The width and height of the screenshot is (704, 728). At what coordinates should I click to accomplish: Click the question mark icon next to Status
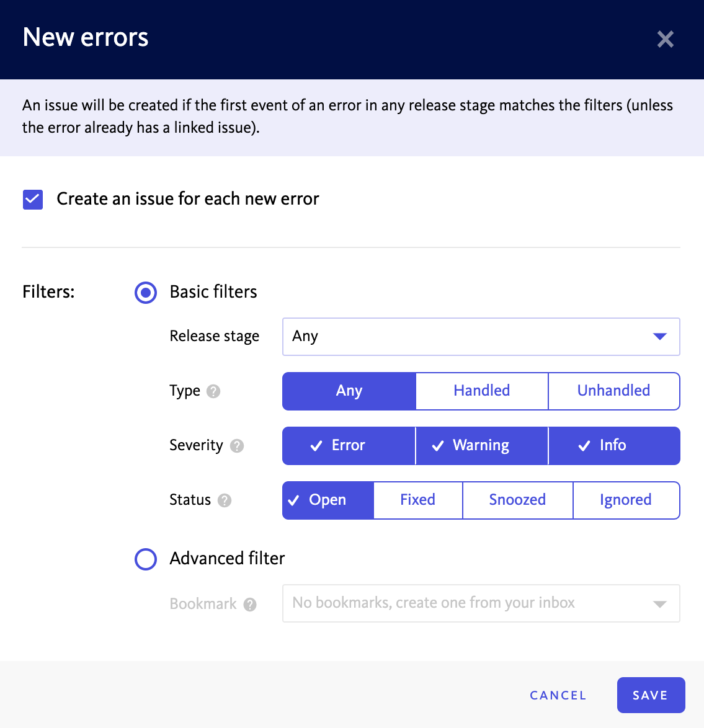click(x=225, y=500)
